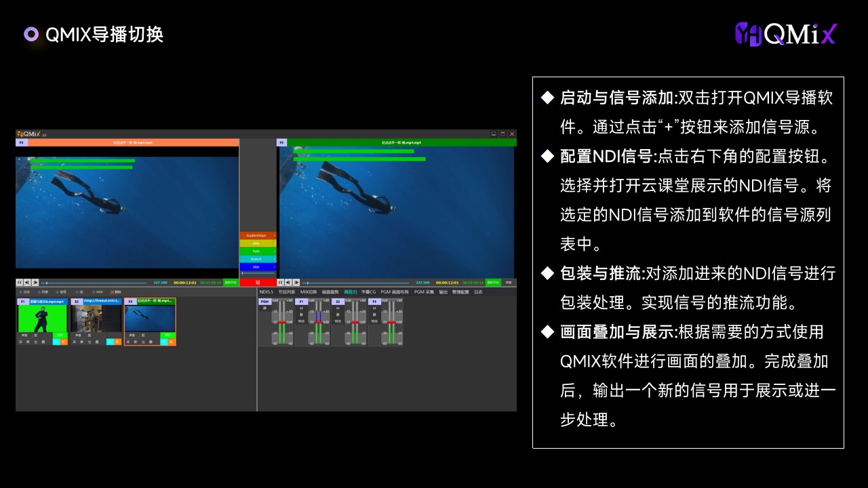Toggle M button on F3 mixer channel
The width and height of the screenshot is (868, 488).
(x=374, y=308)
